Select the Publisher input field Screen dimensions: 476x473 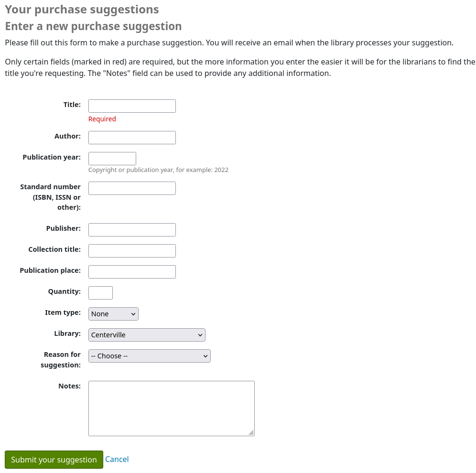tap(132, 229)
